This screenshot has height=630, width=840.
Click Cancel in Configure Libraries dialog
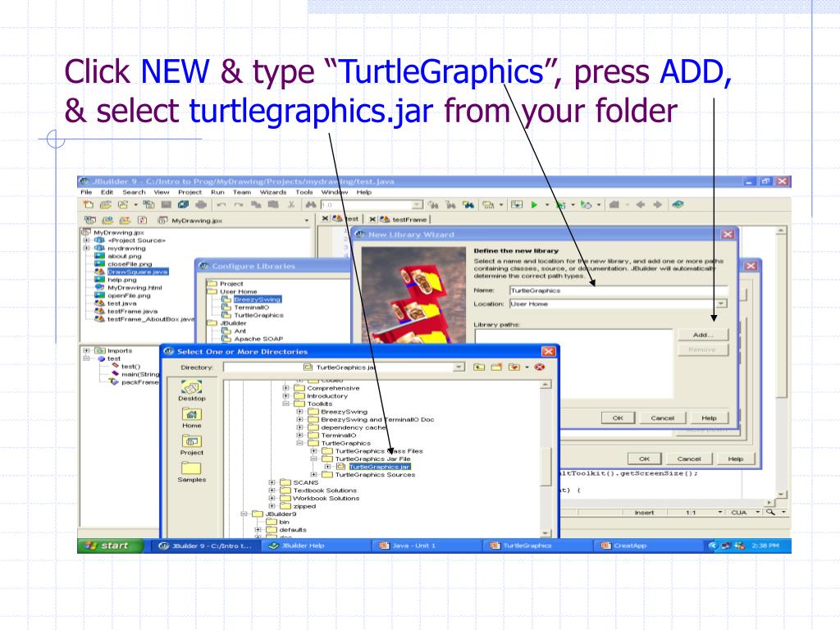[x=689, y=459]
